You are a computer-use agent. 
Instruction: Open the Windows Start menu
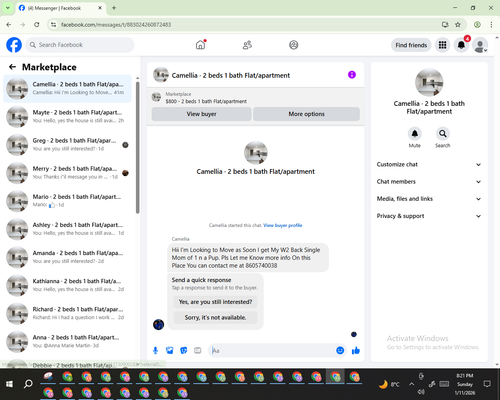coord(9,384)
